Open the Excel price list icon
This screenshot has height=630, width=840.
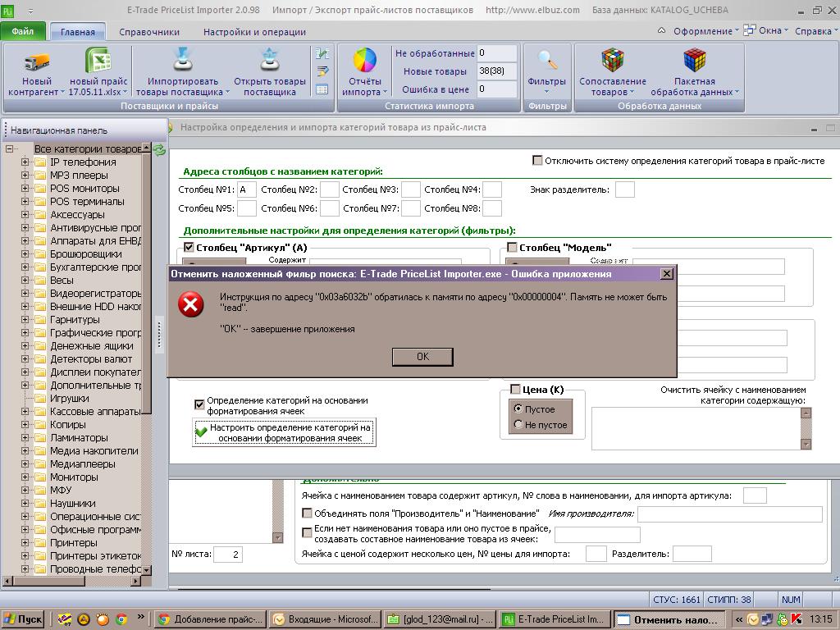pyautogui.click(x=98, y=60)
